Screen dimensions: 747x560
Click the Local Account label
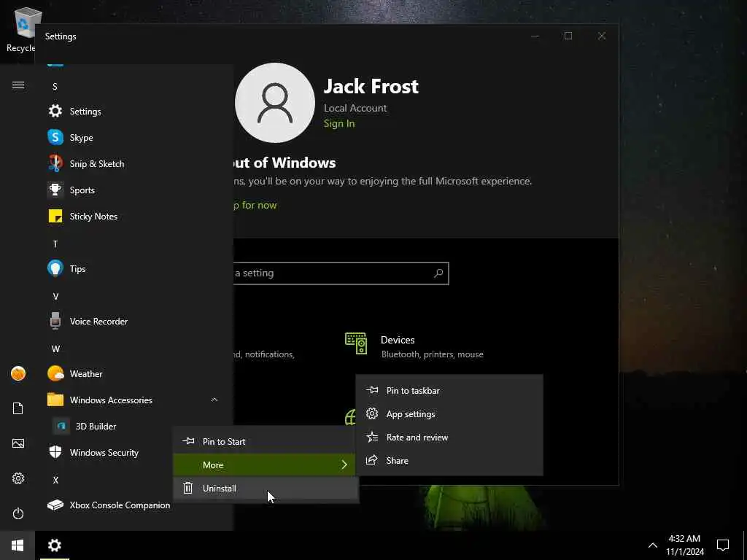[355, 108]
